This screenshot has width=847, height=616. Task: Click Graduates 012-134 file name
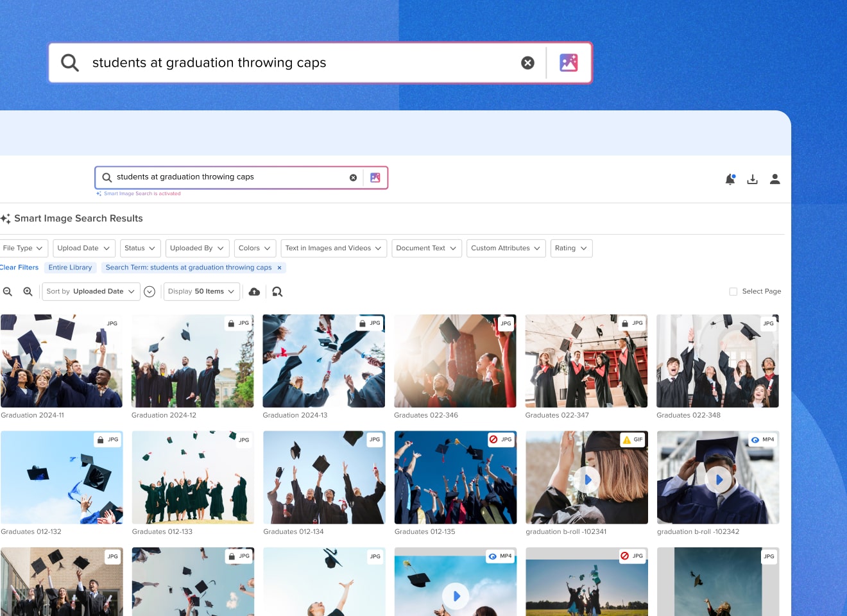coord(293,532)
